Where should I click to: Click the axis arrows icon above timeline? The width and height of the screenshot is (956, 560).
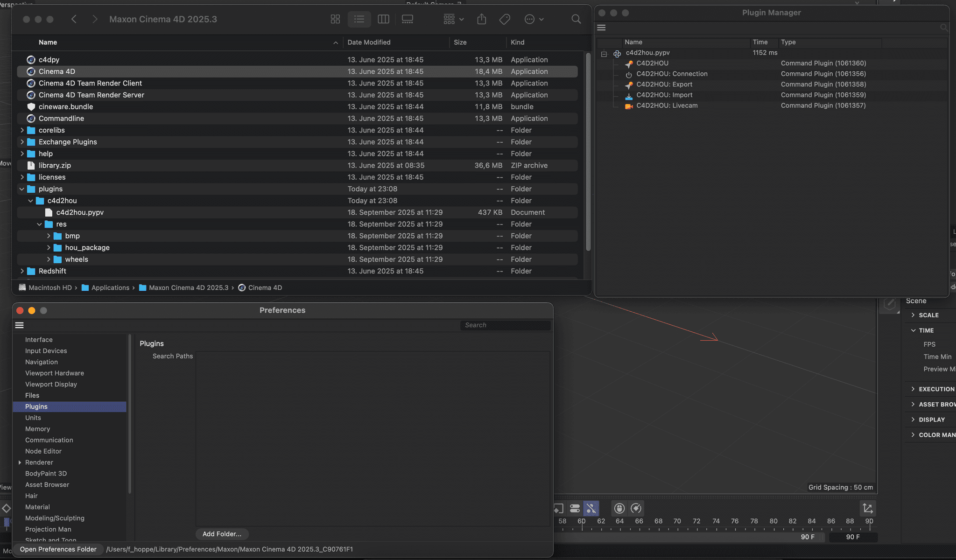coord(868,508)
